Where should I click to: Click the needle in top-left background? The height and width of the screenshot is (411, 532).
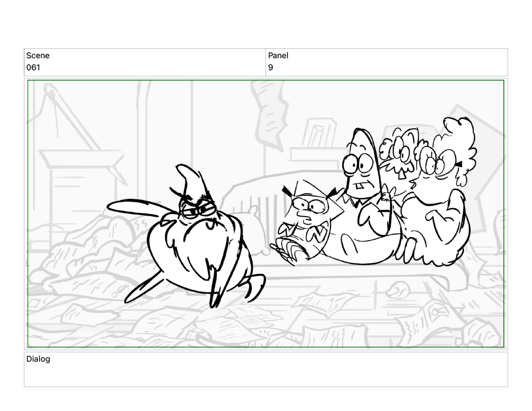coord(52,99)
